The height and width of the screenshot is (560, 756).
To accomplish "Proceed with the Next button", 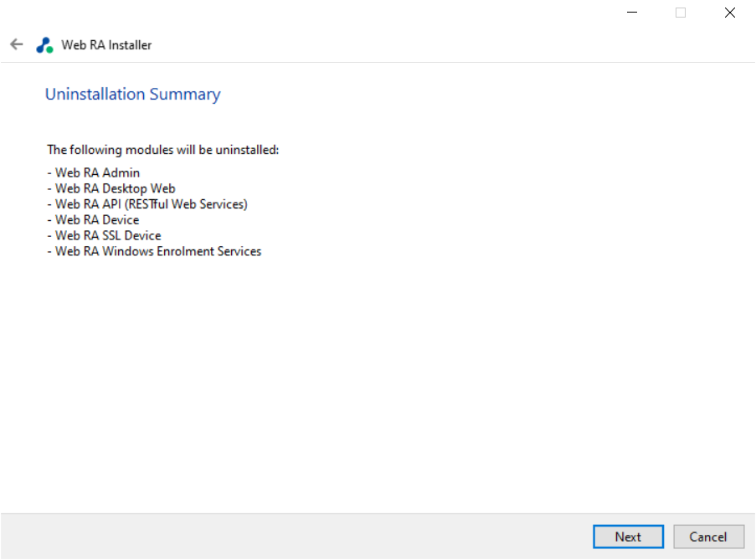I will (x=628, y=537).
